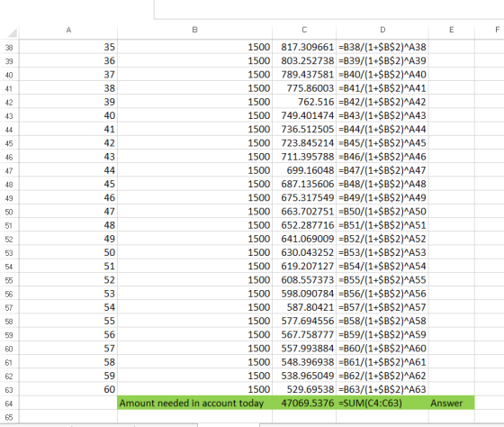Click the 1500 cell in row 48
The image size is (504, 427).
(x=194, y=184)
